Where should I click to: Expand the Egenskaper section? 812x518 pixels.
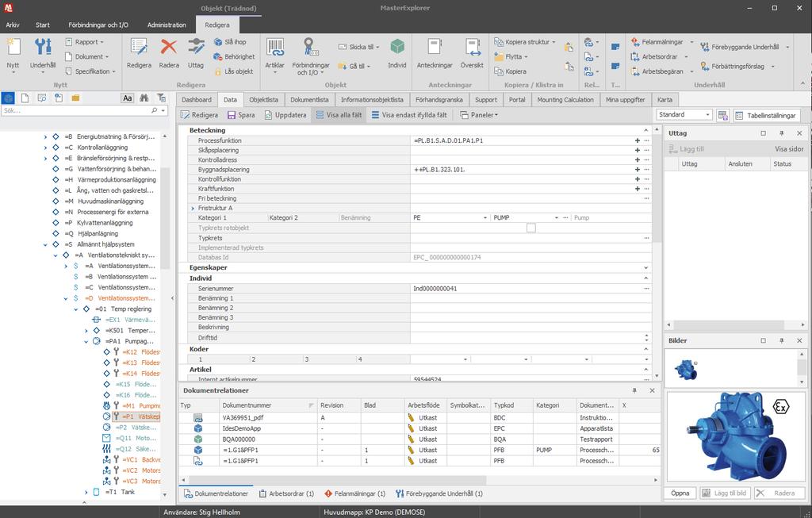point(645,268)
